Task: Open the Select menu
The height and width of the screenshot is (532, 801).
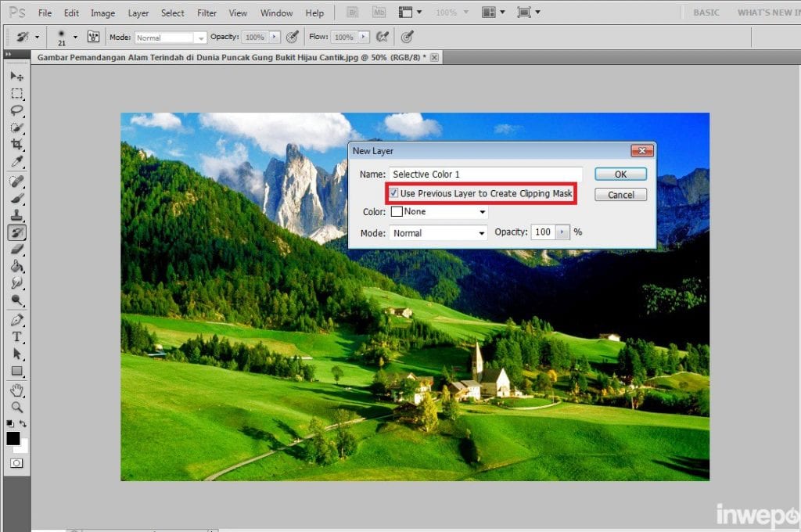Action: pos(173,13)
